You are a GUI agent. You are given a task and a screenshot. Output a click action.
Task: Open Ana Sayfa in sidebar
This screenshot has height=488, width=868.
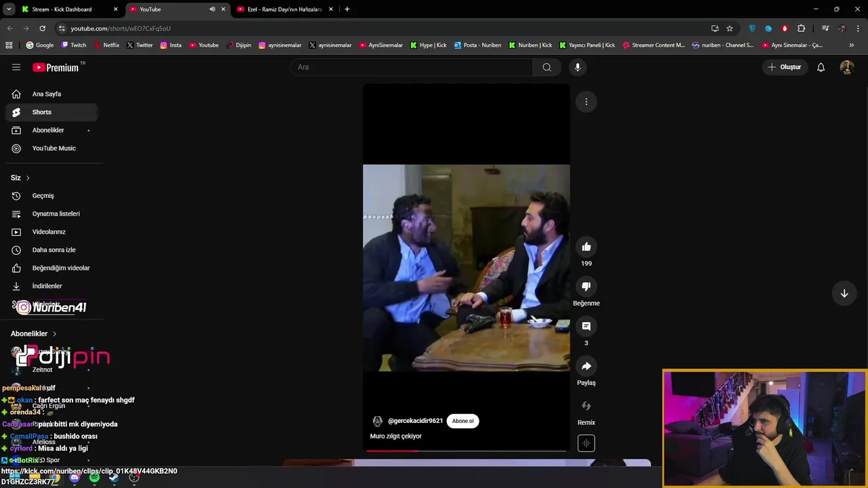click(x=52, y=94)
